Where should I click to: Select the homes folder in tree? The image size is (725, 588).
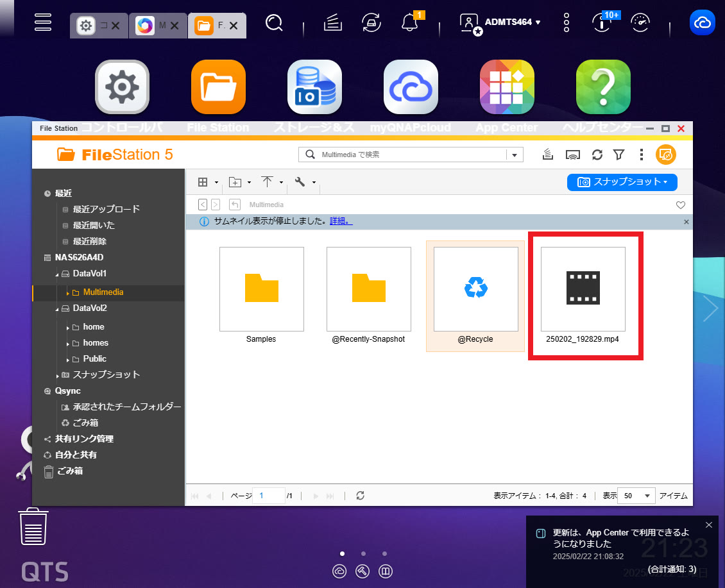click(x=95, y=343)
